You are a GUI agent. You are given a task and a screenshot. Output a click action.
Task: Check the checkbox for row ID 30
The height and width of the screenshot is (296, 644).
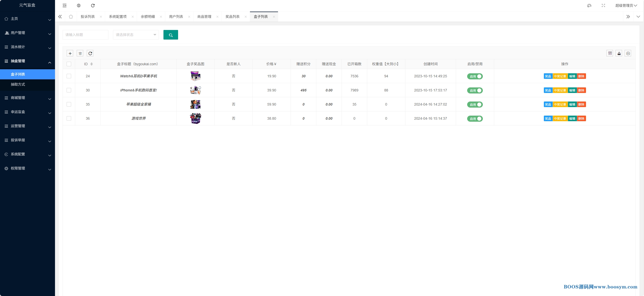click(x=69, y=90)
